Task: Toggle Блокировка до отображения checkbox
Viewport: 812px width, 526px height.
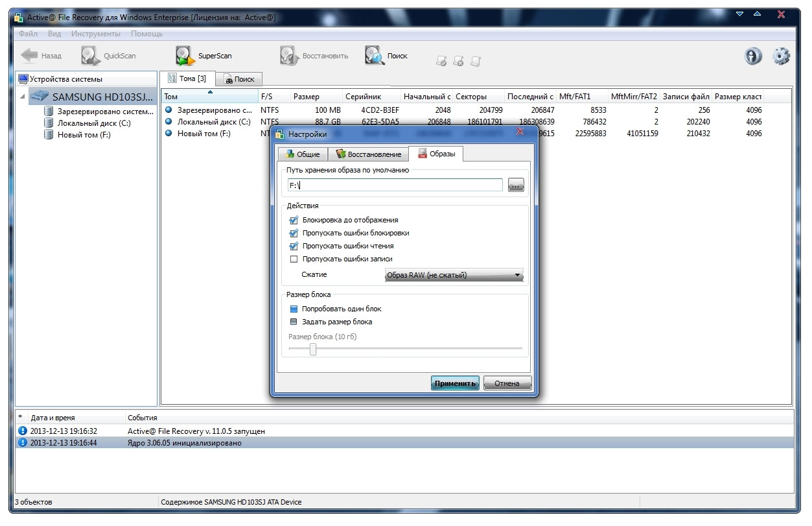Action: (294, 220)
